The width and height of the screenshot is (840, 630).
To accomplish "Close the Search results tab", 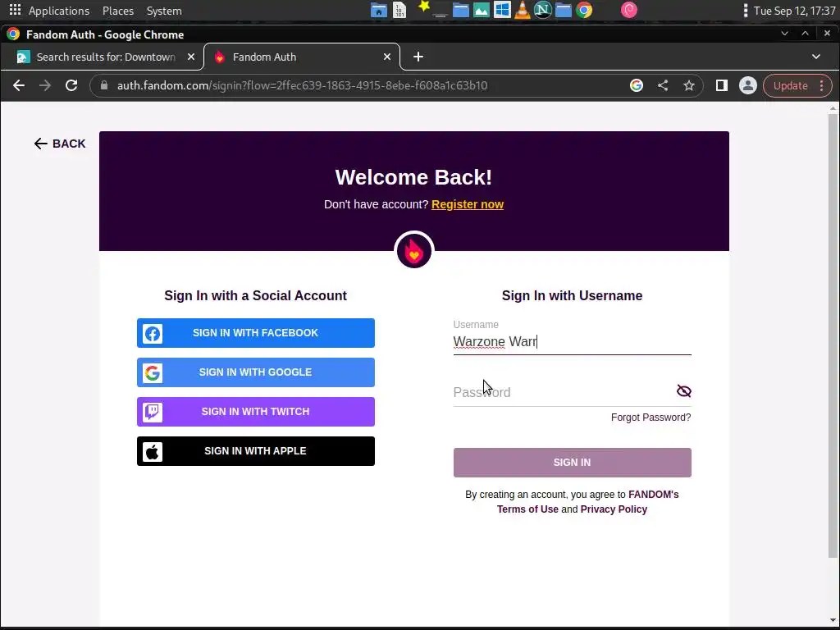I will point(190,57).
